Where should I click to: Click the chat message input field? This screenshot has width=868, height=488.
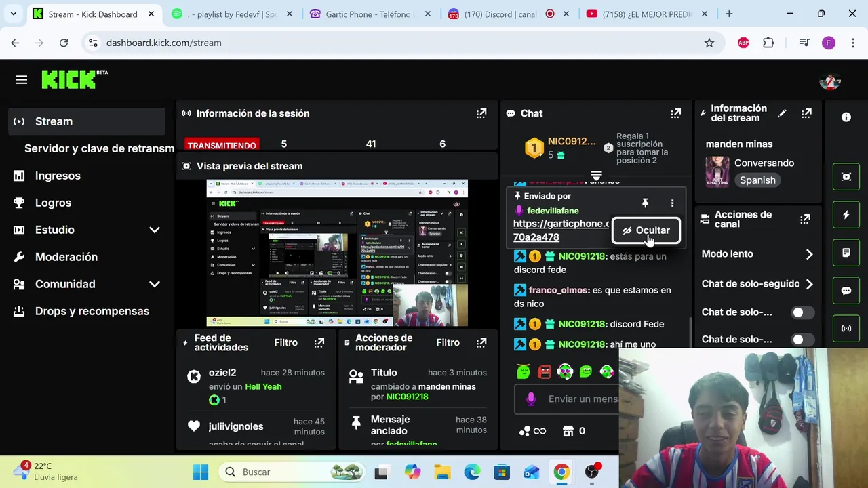[566, 399]
